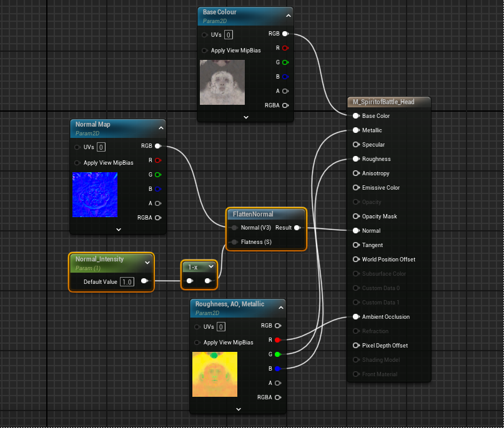Viewport: 504px width, 428px height.
Task: Click the RGB output pin of Base Colour node
Action: [285, 34]
